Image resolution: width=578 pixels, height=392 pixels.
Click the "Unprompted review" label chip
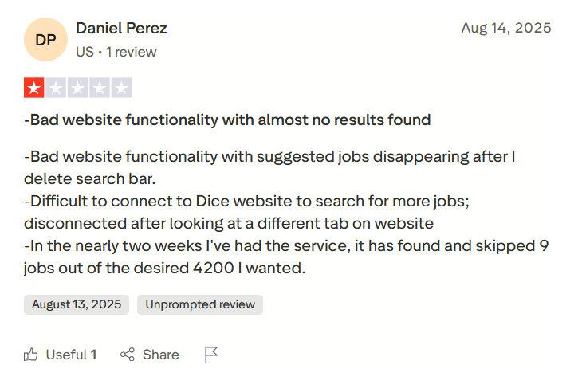199,304
